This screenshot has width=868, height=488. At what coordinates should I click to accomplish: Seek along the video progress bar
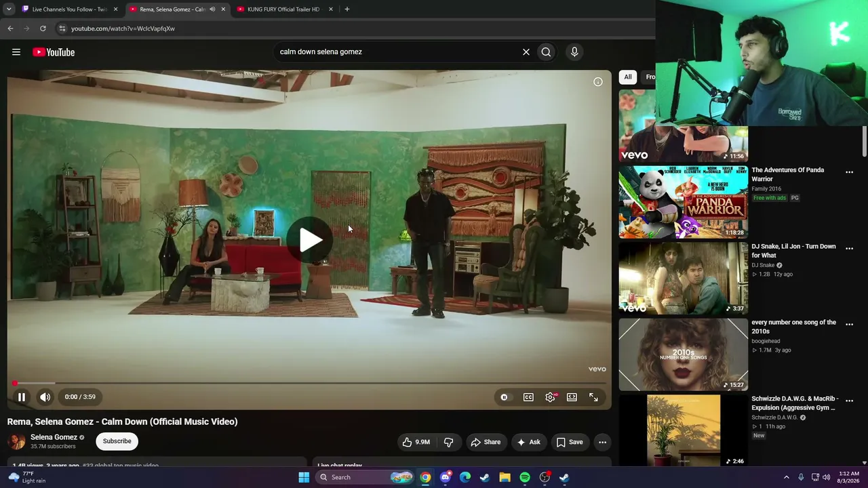[x=309, y=384]
